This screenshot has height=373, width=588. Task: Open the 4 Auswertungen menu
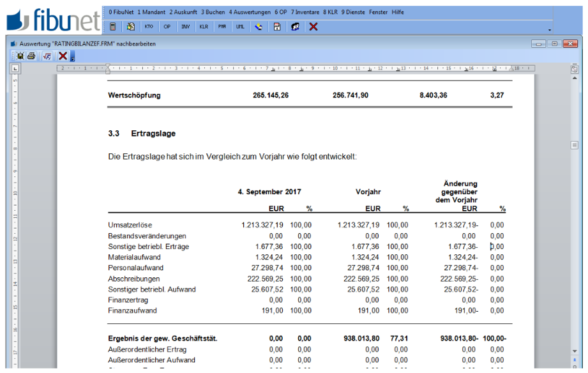(250, 12)
